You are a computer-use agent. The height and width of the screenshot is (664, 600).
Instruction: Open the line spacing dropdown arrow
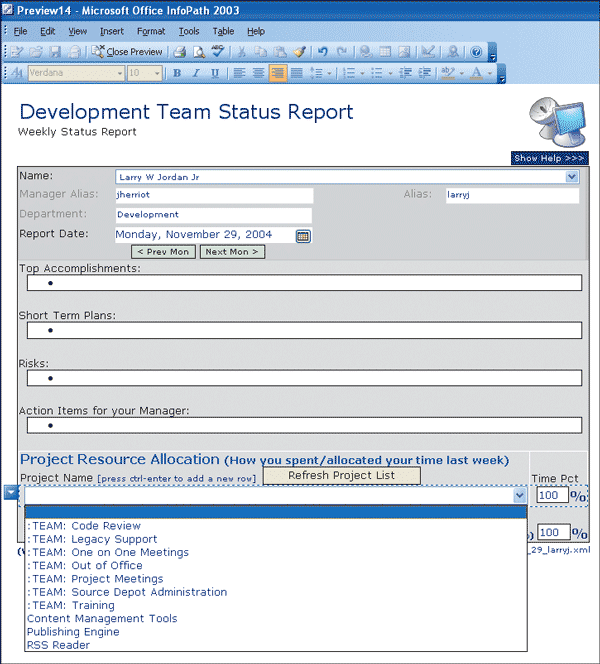tap(329, 73)
